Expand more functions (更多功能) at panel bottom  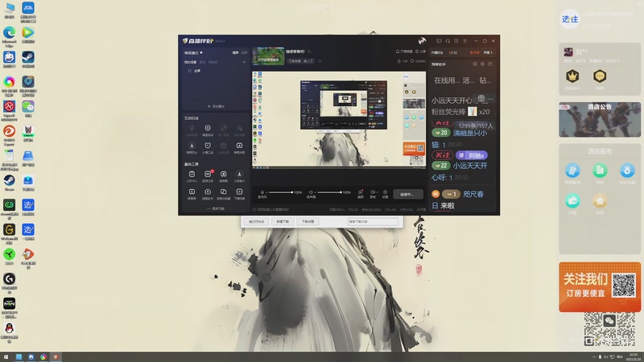(216, 208)
